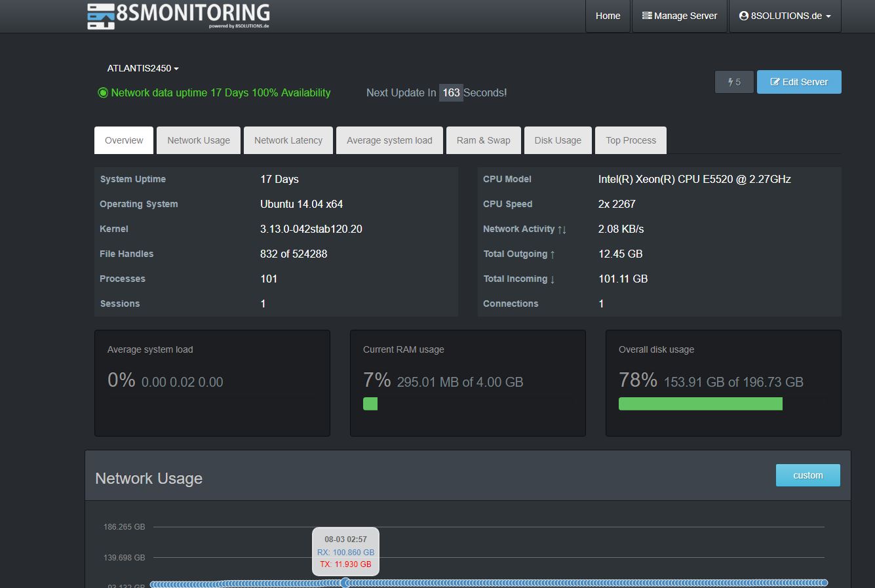This screenshot has width=875, height=588.
Task: View the Disk Usage tab
Action: click(x=558, y=140)
